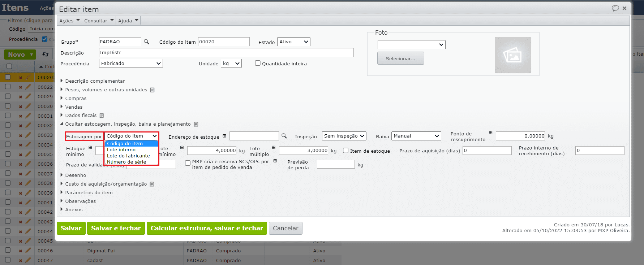Click the green Salvar button

pyautogui.click(x=71, y=228)
